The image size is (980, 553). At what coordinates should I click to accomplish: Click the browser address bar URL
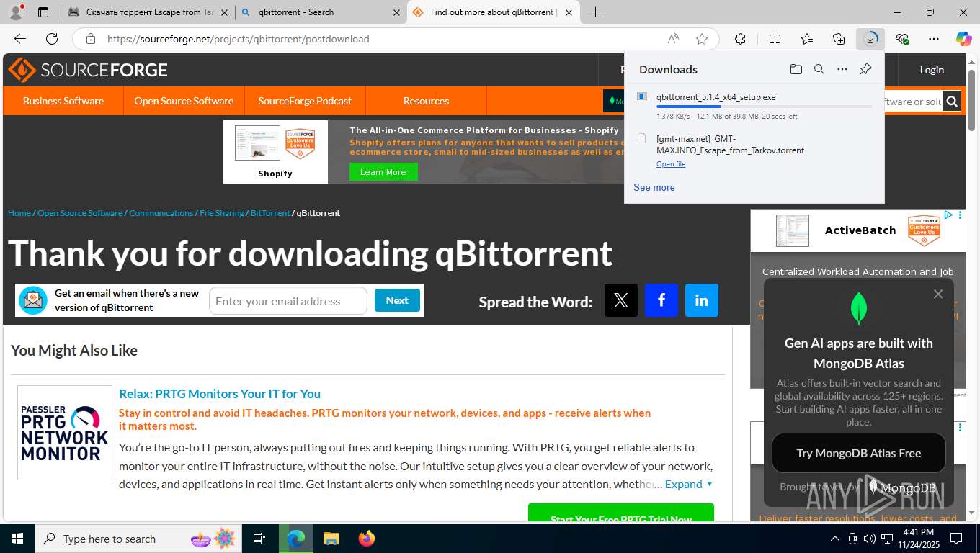click(239, 39)
